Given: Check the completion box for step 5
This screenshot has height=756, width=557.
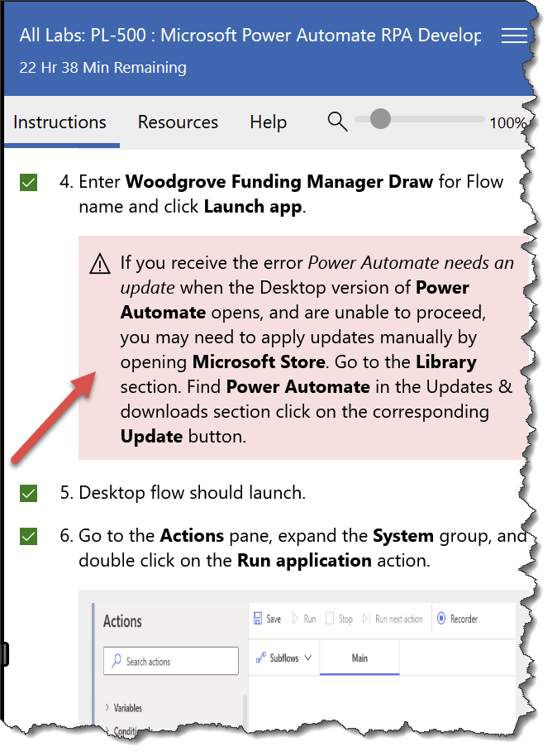Looking at the screenshot, I should 28,493.
